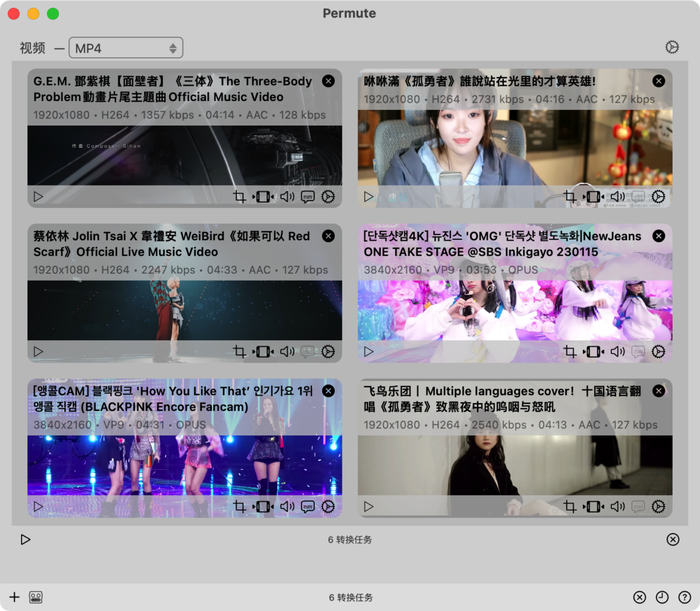Crop the NewJeans 'OMG' video

pos(570,351)
